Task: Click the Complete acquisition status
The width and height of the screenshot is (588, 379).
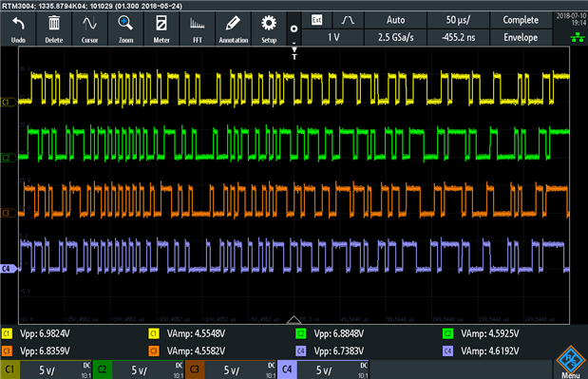Action: coord(521,20)
